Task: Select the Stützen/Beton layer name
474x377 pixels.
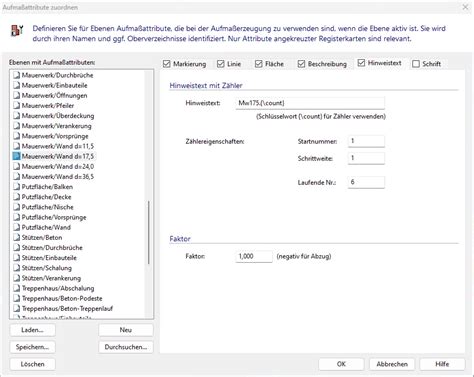Action: click(42, 237)
